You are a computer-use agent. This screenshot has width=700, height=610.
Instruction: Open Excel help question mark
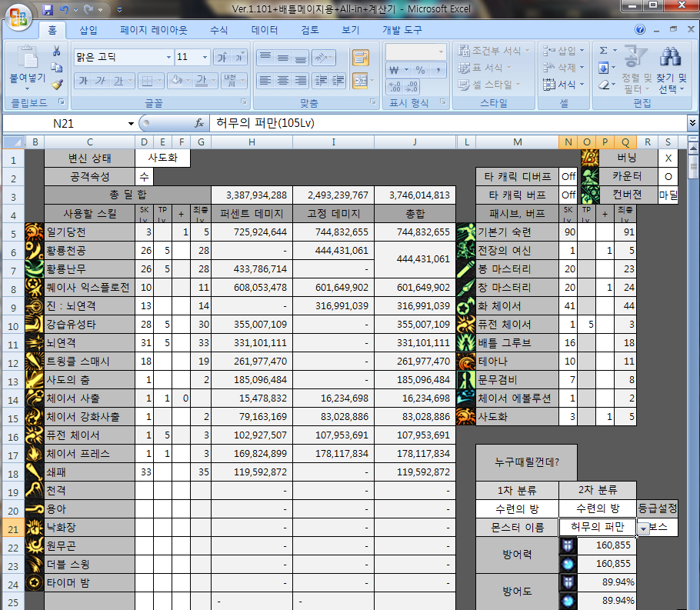point(639,30)
